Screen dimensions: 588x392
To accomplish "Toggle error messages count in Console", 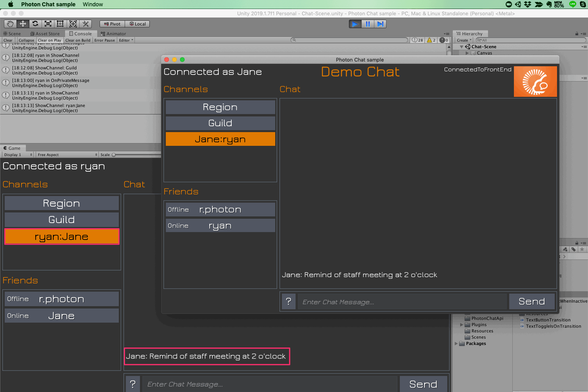I will [444, 40].
